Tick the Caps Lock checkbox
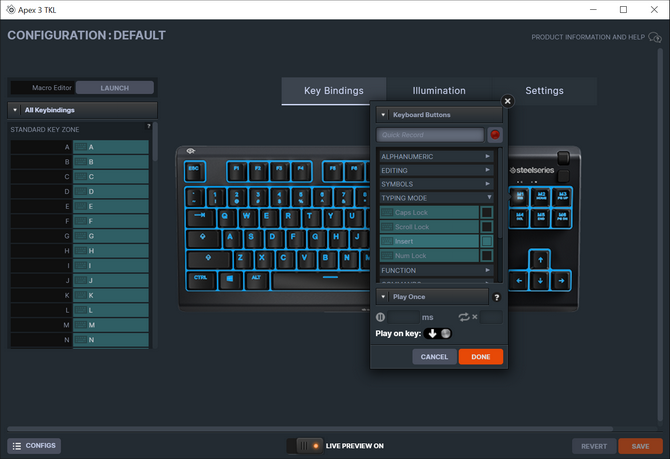The width and height of the screenshot is (670, 459). point(487,212)
